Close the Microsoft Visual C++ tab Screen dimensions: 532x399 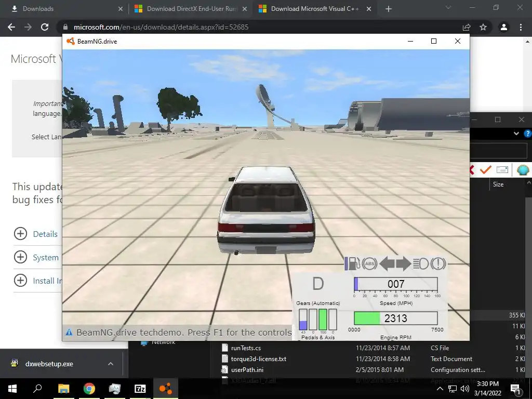[x=369, y=9]
